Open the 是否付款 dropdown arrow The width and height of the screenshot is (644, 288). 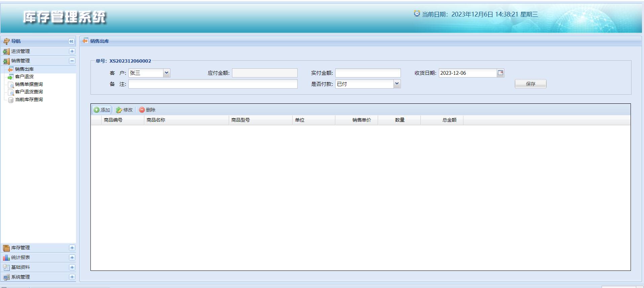397,84
